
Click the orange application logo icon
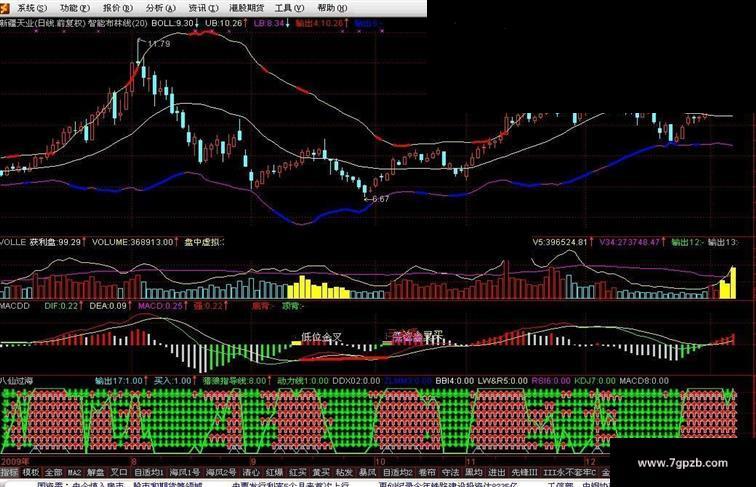(x=5, y=8)
